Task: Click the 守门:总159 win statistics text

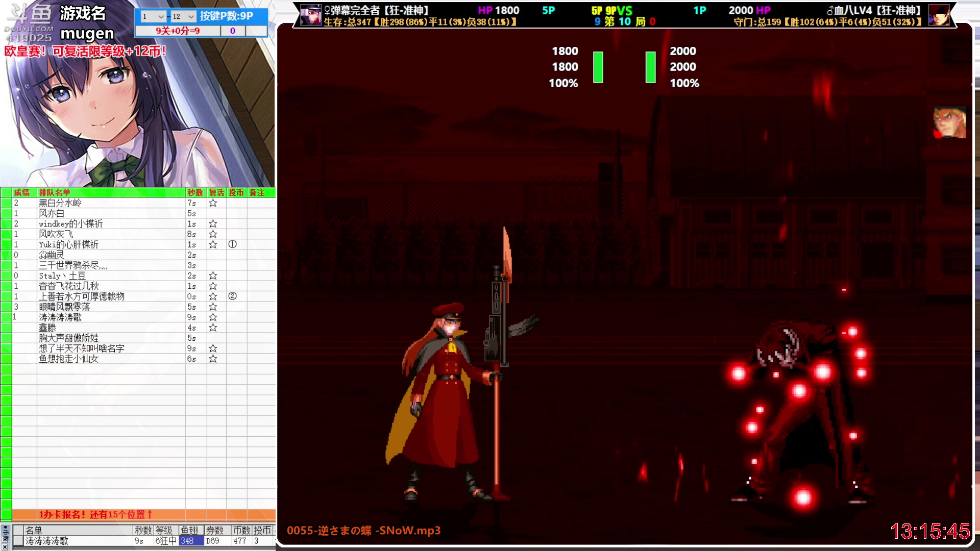Action: click(828, 22)
